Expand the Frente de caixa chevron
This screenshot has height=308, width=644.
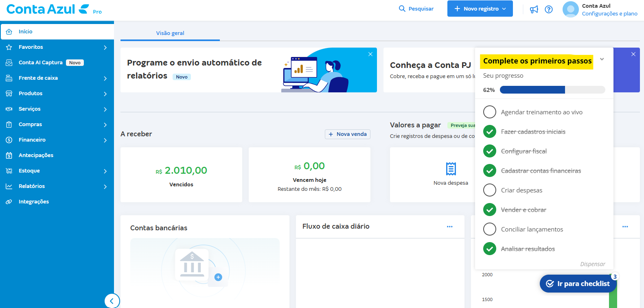(105, 79)
